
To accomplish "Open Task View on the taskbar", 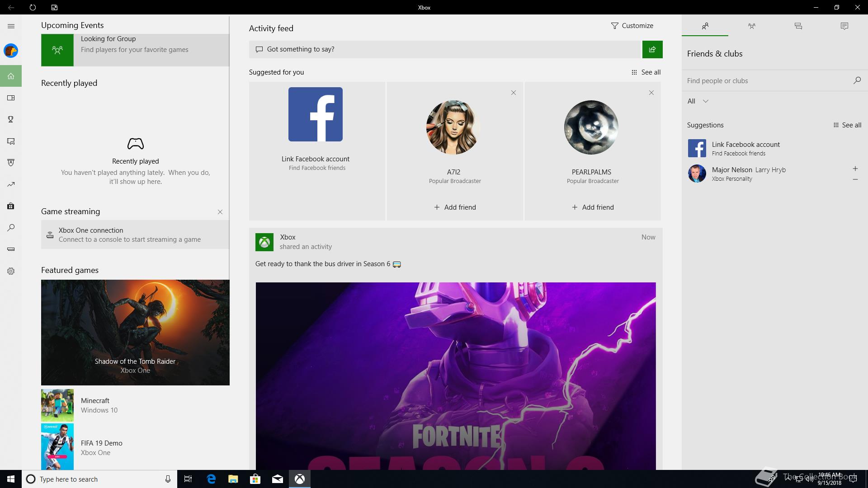I will [x=188, y=479].
